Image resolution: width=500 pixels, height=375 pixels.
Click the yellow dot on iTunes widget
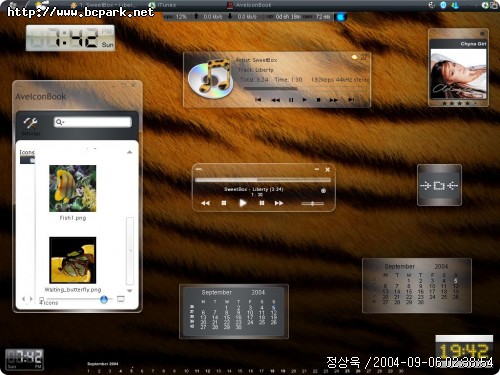point(354,57)
